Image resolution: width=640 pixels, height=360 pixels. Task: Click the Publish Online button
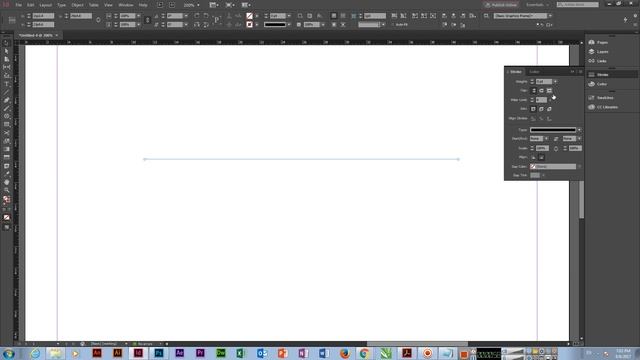tap(501, 5)
